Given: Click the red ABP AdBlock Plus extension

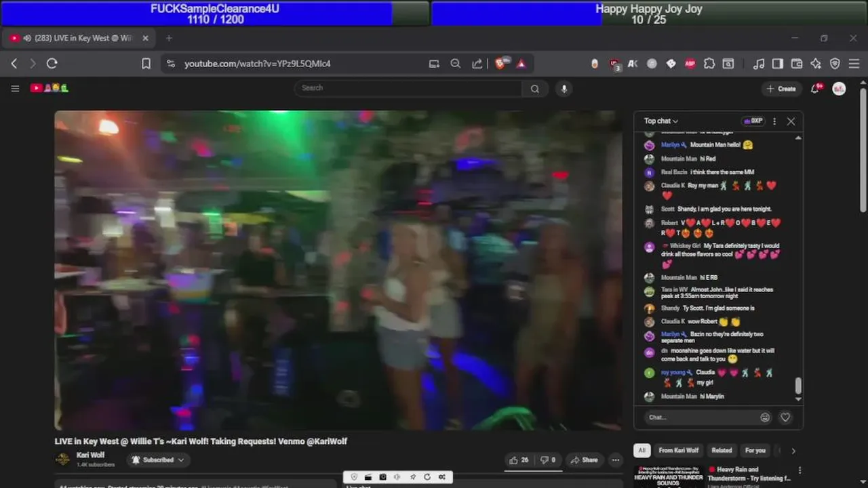Looking at the screenshot, I should [690, 64].
